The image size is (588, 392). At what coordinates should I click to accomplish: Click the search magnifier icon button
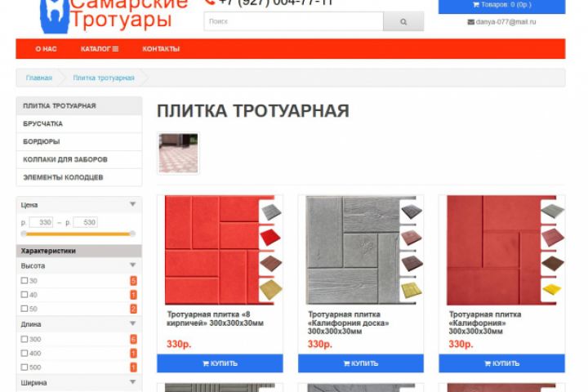[x=403, y=22]
